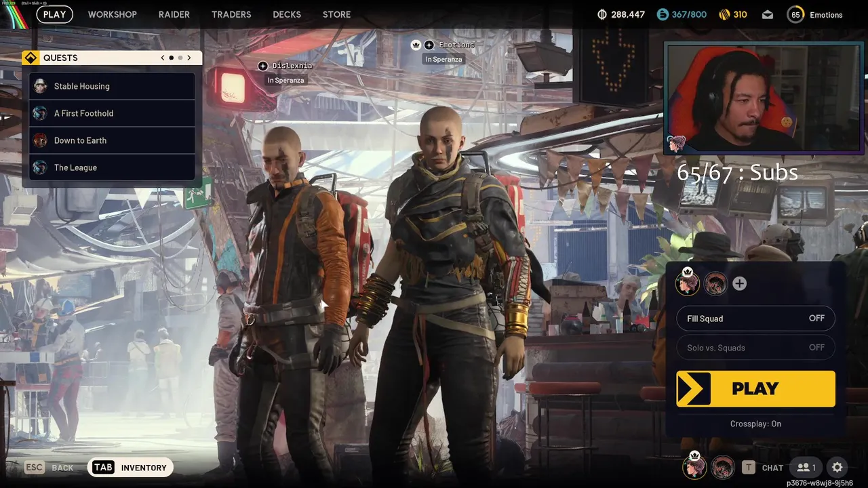The width and height of the screenshot is (868, 488).
Task: Open Inventory with the TAB button
Action: point(130,467)
